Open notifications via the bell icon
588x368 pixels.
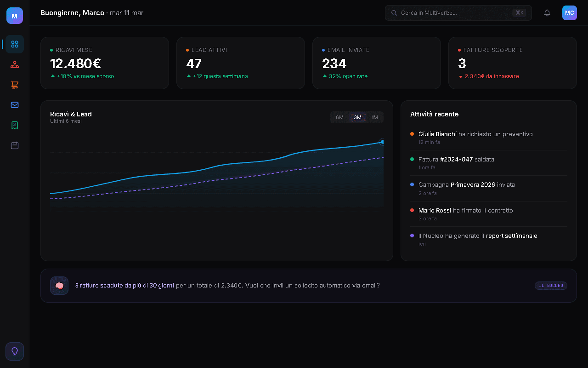coord(547,12)
